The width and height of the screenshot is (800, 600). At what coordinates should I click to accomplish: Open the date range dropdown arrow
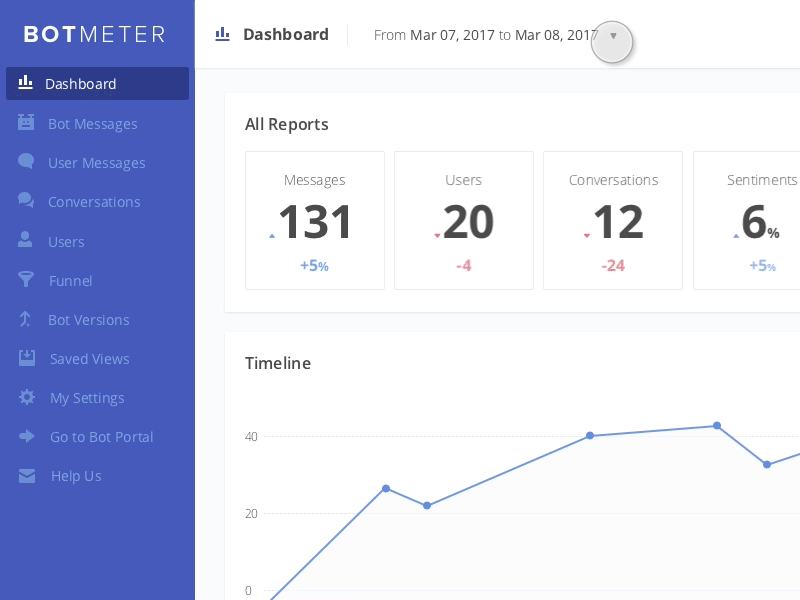point(613,41)
